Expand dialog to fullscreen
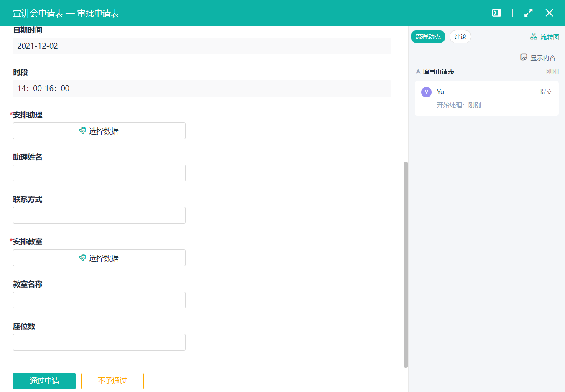The width and height of the screenshot is (565, 392). 529,13
